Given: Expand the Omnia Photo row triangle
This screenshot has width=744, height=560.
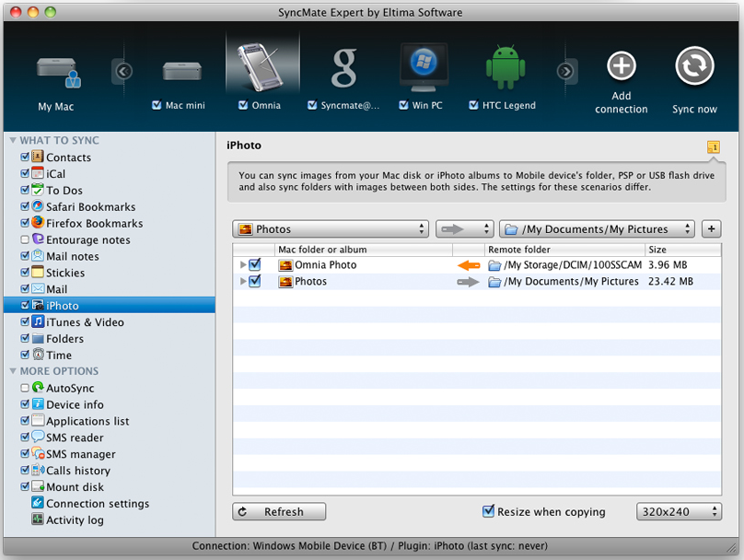Looking at the screenshot, I should pyautogui.click(x=243, y=265).
